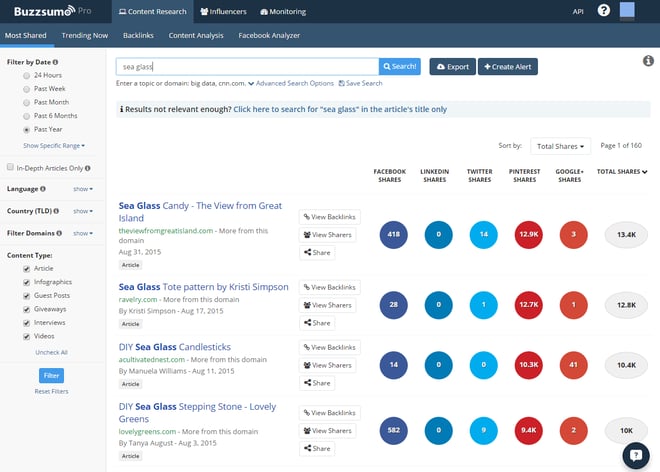Screen dimensions: 660x472
Task: Show the Country (TLD) filter options
Action: tap(83, 211)
